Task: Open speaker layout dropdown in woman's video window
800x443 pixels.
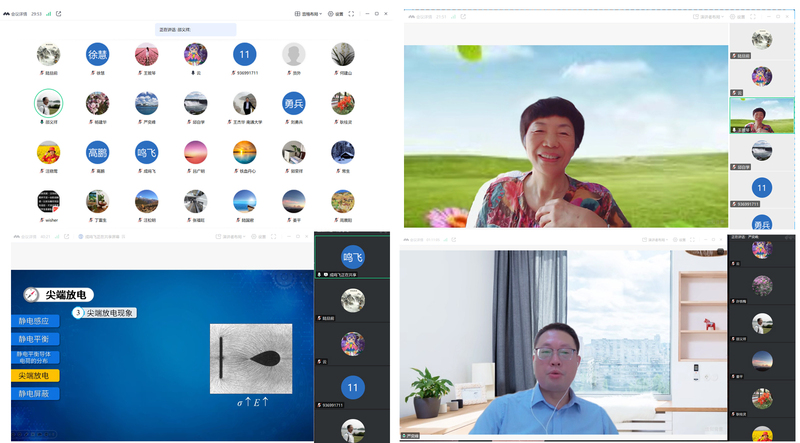Action: [708, 17]
